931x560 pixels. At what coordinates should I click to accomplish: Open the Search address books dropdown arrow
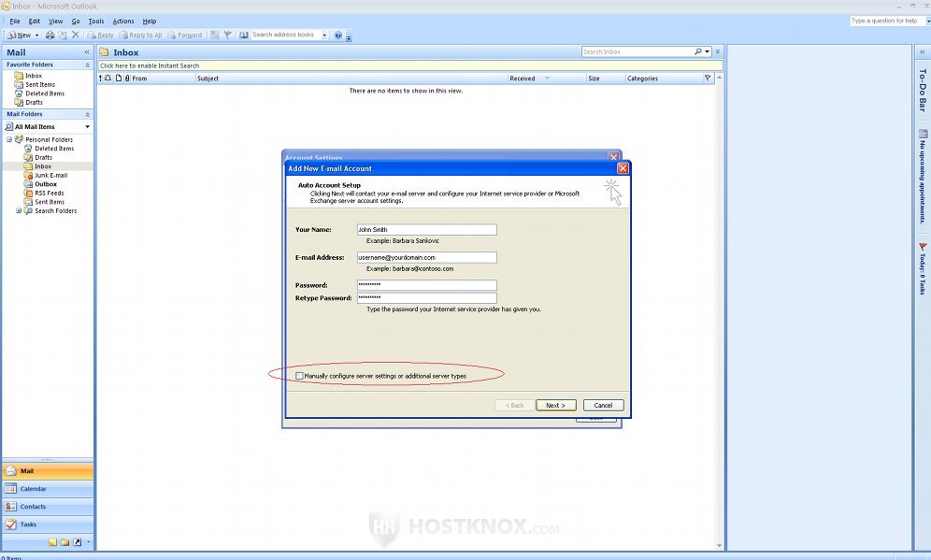click(x=324, y=35)
